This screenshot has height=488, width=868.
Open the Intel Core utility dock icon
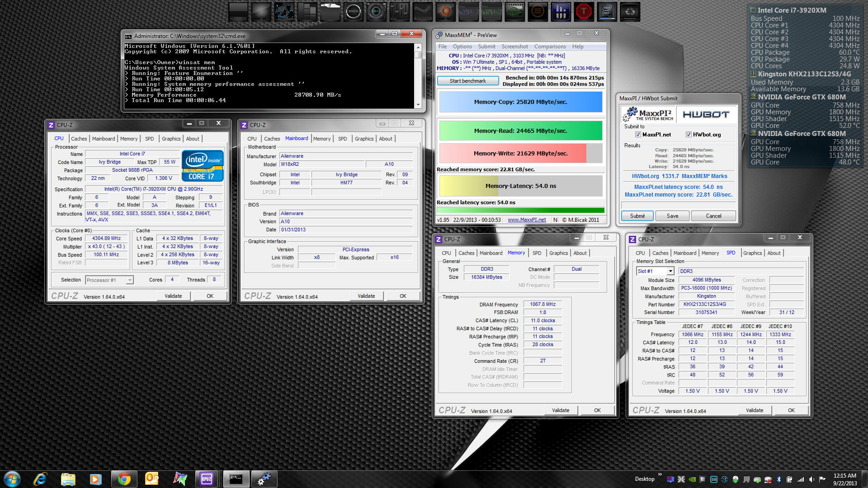tap(607, 12)
